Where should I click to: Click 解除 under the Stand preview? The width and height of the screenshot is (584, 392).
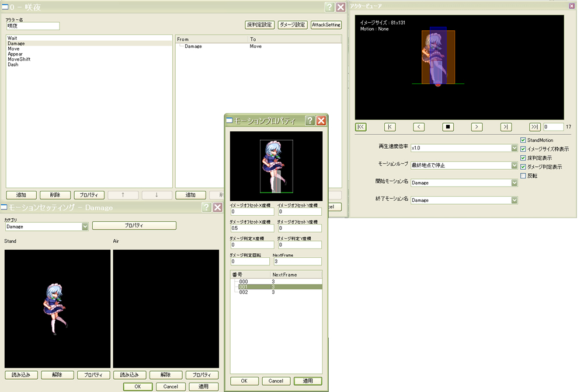point(57,375)
